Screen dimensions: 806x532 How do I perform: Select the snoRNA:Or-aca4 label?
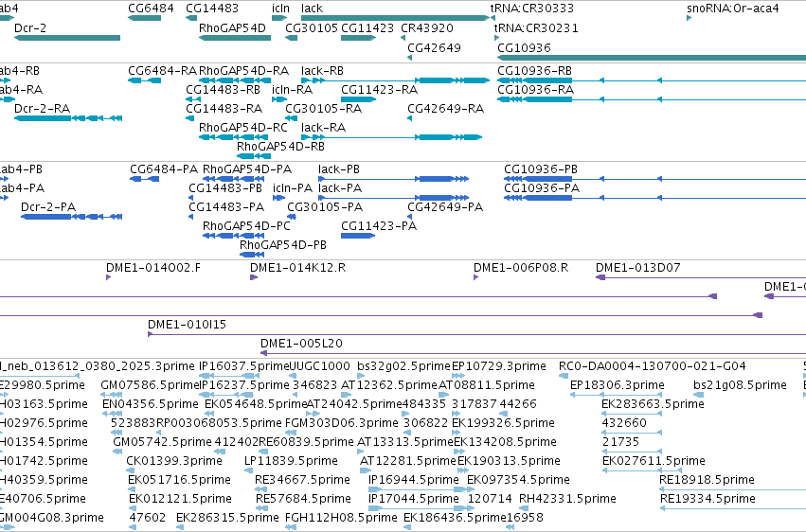(x=733, y=9)
